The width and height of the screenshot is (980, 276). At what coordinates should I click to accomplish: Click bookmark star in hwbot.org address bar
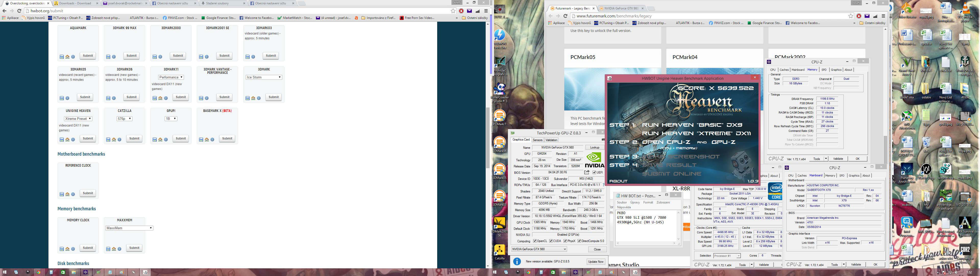[x=453, y=11]
